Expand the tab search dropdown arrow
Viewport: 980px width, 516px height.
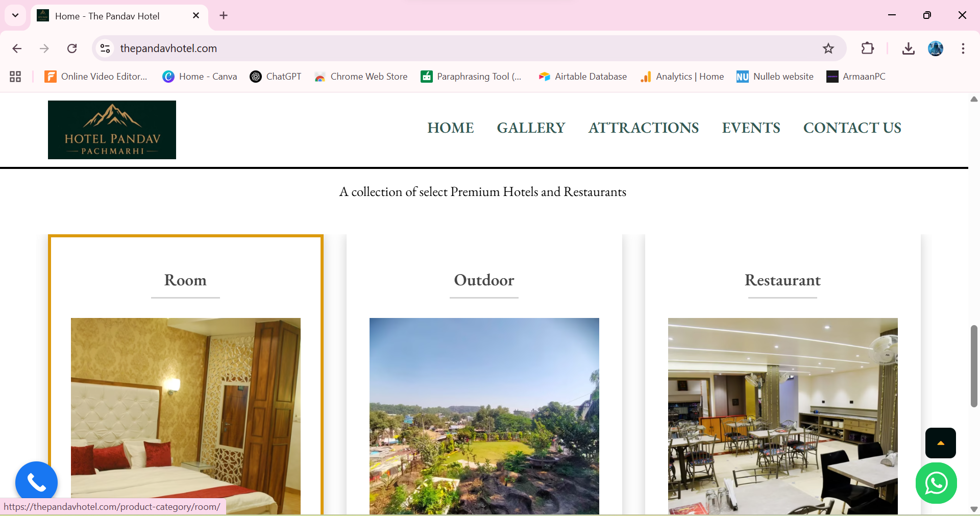pyautogui.click(x=15, y=15)
